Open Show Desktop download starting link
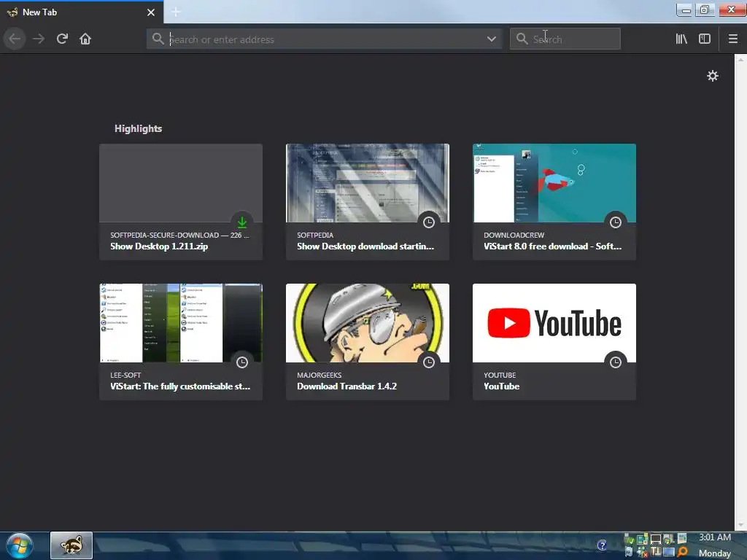747x560 pixels. coord(365,246)
